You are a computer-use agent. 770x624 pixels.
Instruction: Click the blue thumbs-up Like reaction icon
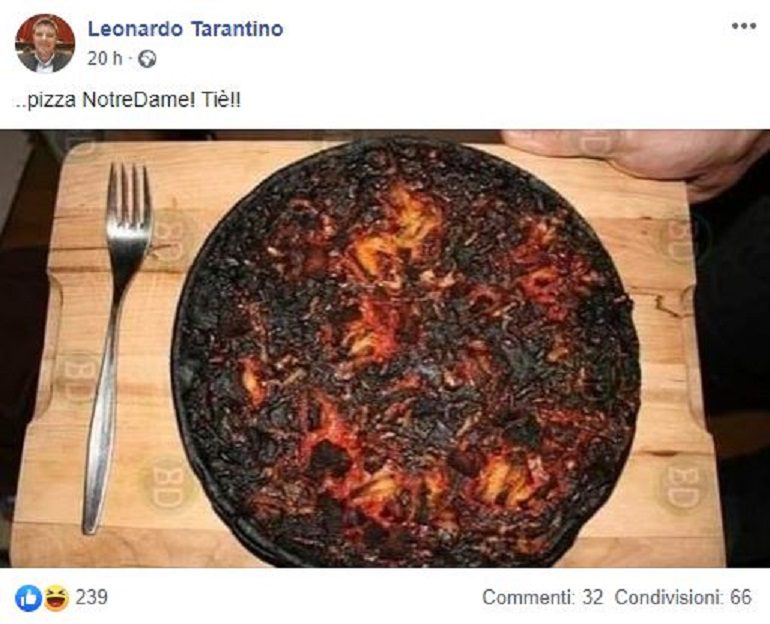click(28, 598)
